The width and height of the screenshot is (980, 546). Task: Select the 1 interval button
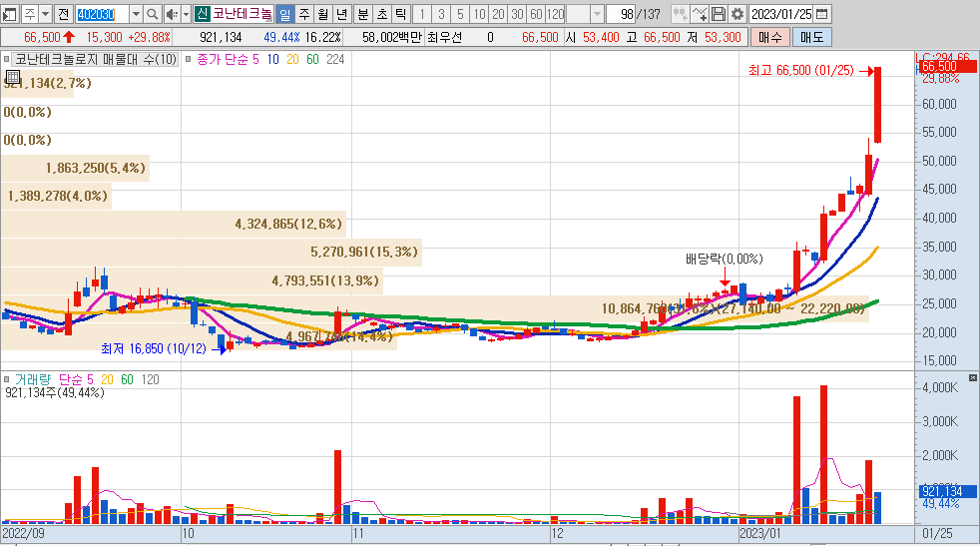(422, 14)
